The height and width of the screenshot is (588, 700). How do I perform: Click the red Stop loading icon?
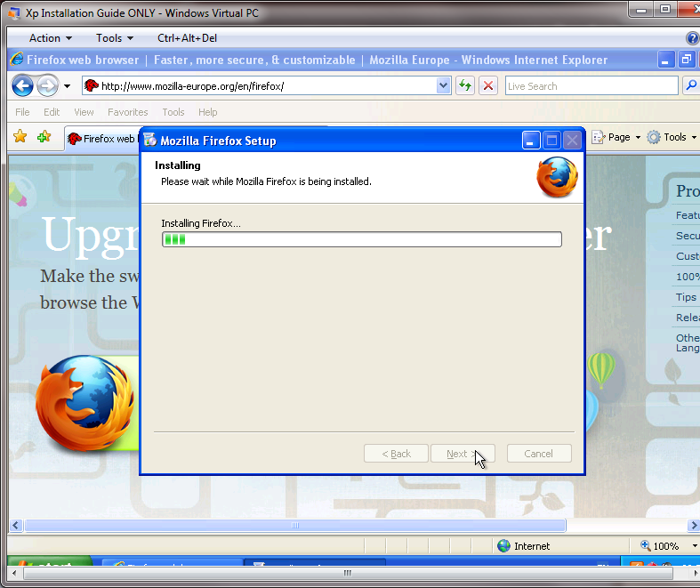click(x=488, y=85)
